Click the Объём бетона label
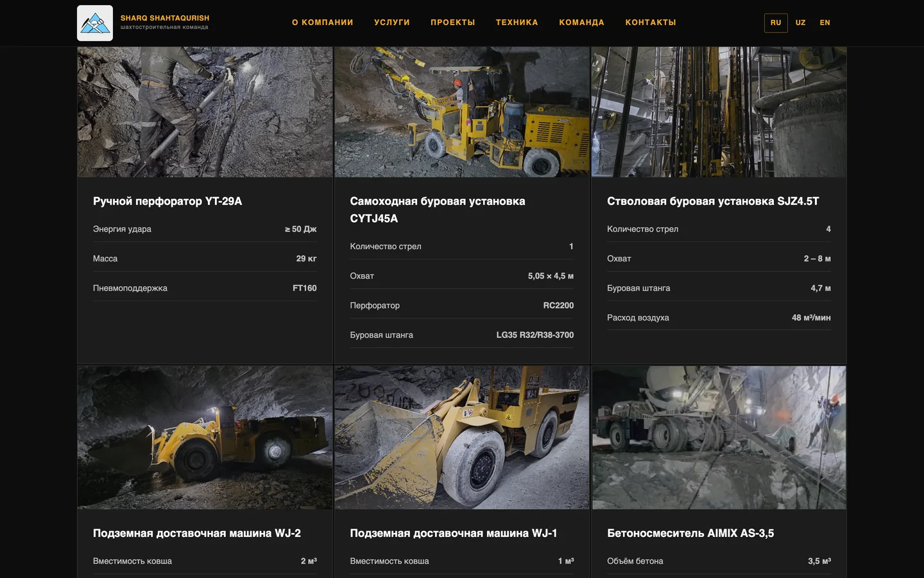The height and width of the screenshot is (578, 924). pos(635,561)
